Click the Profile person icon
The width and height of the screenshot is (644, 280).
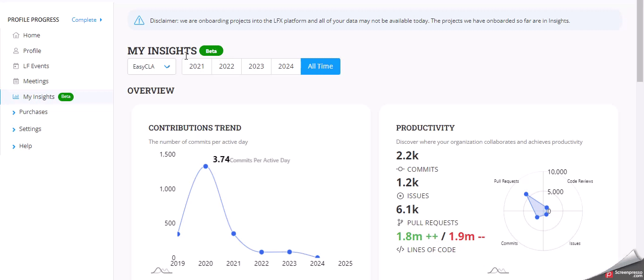[16, 51]
